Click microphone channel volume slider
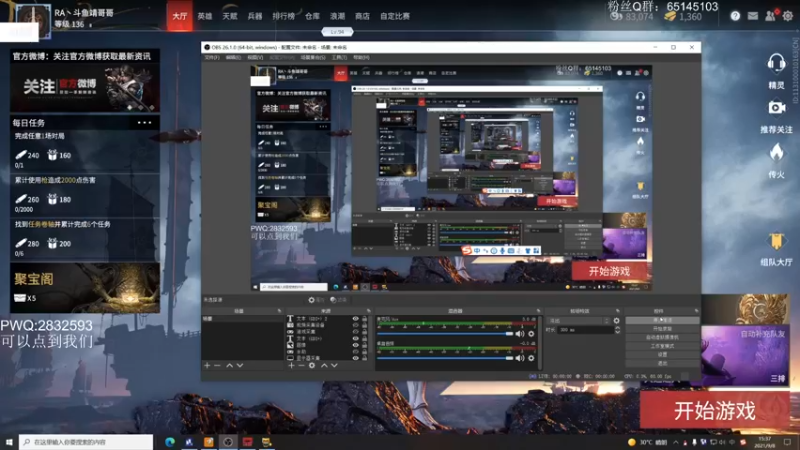Image resolution: width=800 pixels, height=450 pixels. 445,334
